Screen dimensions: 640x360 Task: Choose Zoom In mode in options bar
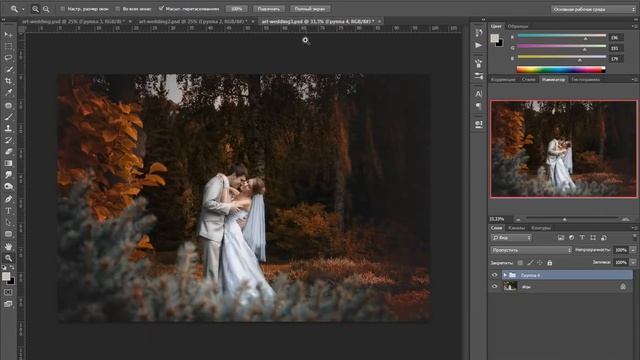pyautogui.click(x=36, y=9)
